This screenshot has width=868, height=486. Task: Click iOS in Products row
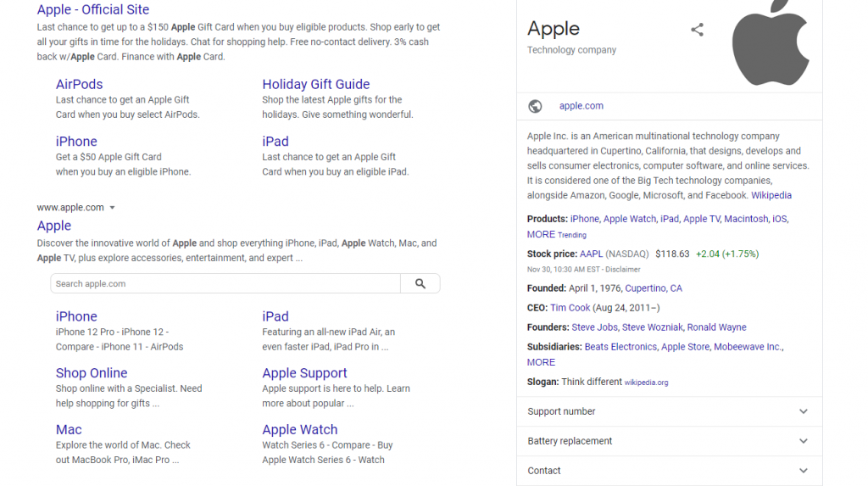[780, 219]
